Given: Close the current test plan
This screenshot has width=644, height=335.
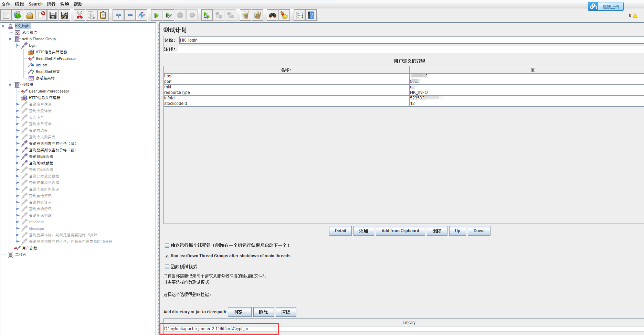Looking at the screenshot, I should pos(41,15).
